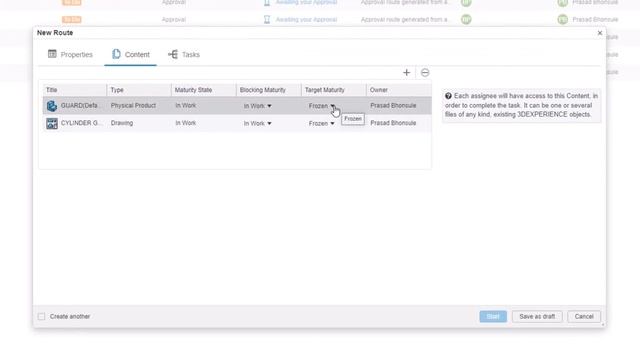Switch to the Properties tab
The width and height of the screenshot is (640, 360).
(70, 54)
